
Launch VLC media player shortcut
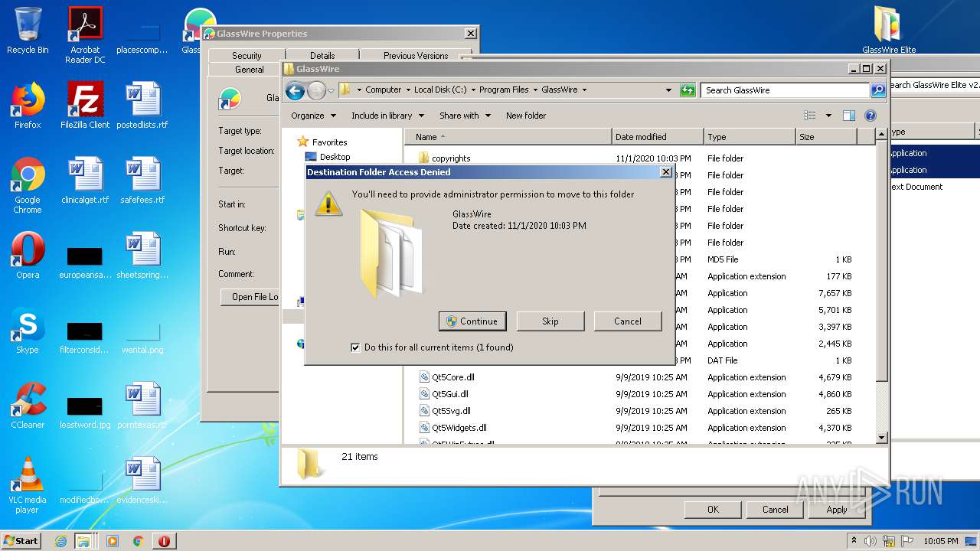coord(28,485)
